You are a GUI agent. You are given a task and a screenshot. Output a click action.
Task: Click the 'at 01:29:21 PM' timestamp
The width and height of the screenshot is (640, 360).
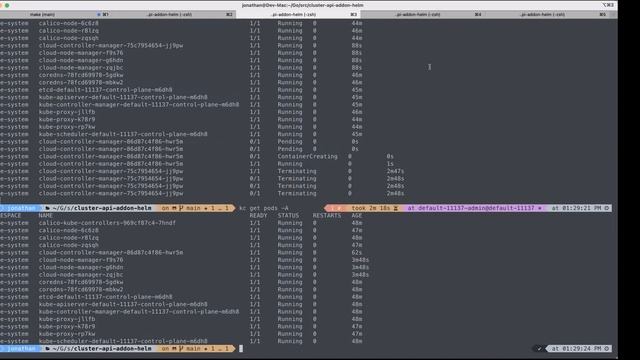click(576, 208)
